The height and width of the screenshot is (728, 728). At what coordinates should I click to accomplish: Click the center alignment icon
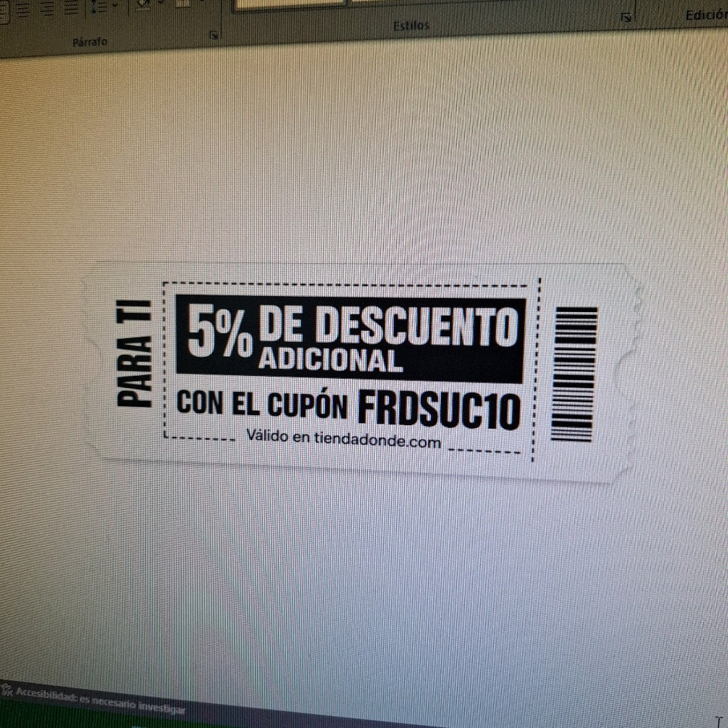pyautogui.click(x=23, y=10)
